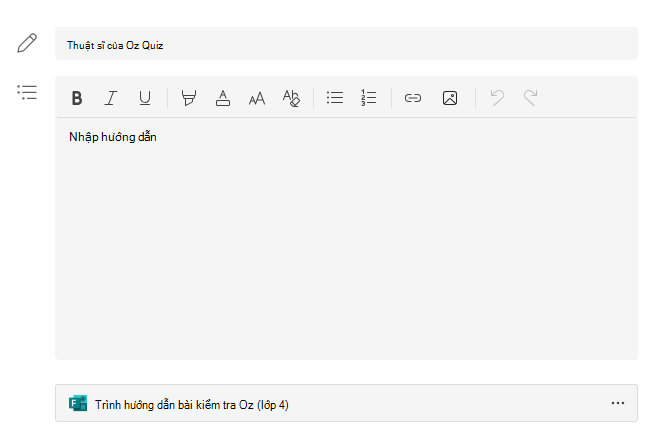
Task: Clear formatting with eraser icon
Action: [291, 98]
